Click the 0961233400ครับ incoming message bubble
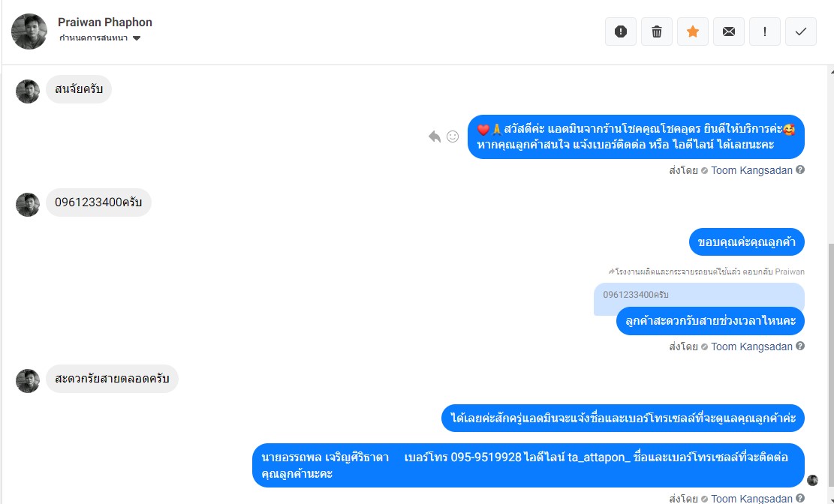The height and width of the screenshot is (504, 834). [98, 202]
